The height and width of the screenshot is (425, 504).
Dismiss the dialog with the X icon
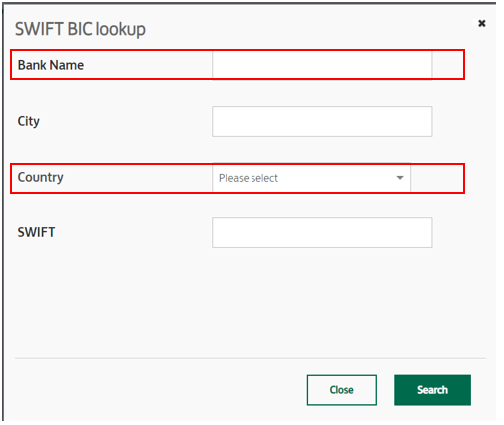click(x=481, y=23)
